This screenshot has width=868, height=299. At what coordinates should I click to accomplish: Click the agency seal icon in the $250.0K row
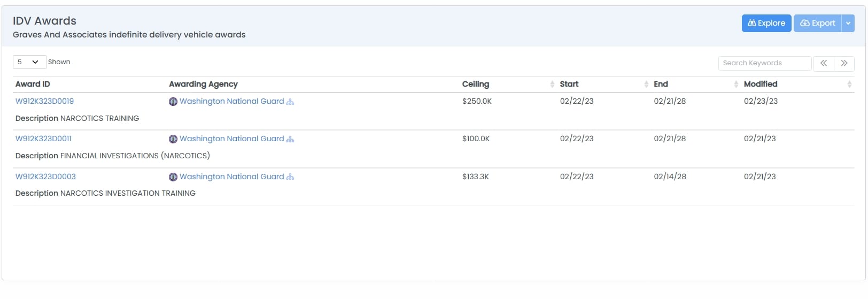[173, 102]
